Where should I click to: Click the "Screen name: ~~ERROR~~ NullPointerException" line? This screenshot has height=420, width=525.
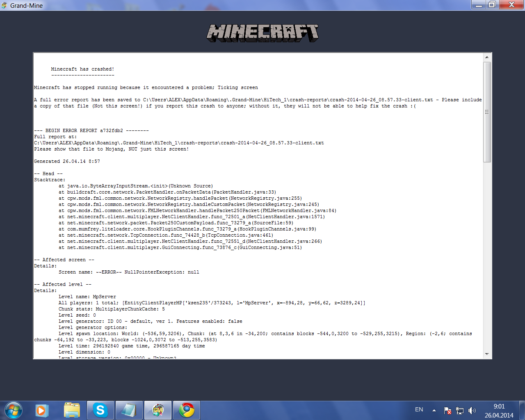(x=129, y=272)
